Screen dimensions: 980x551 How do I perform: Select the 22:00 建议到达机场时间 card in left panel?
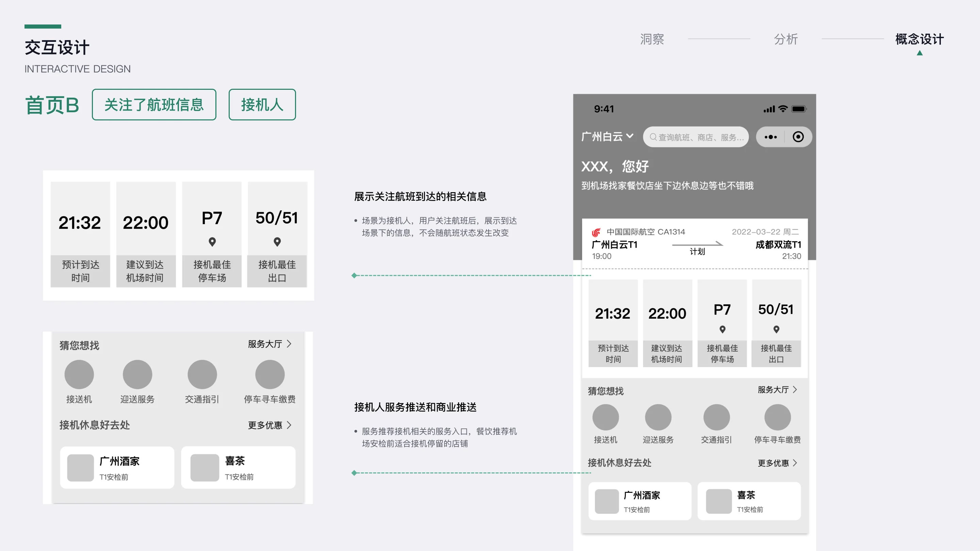point(146,234)
